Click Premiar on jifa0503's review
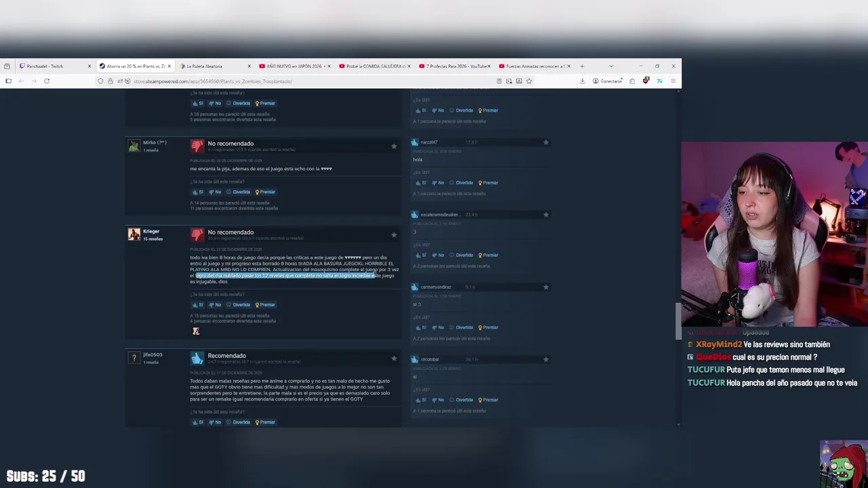The width and height of the screenshot is (868, 488). click(x=265, y=422)
